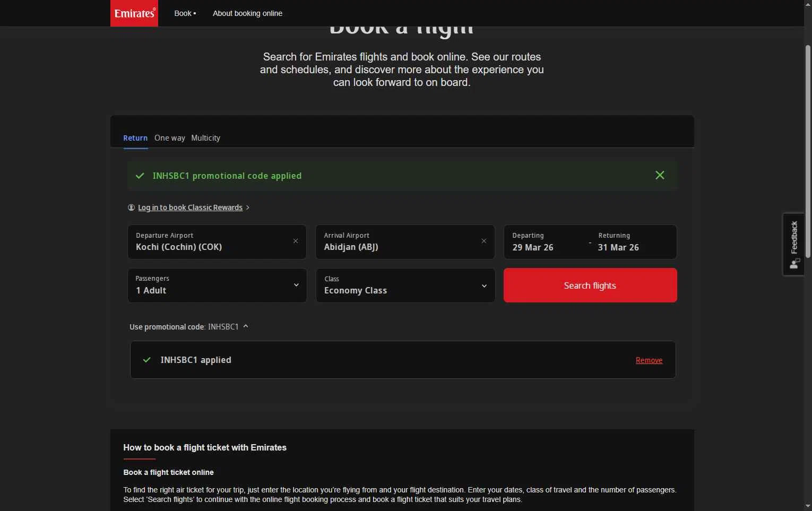Change the Returning date 31 Mar 26

pyautogui.click(x=618, y=247)
